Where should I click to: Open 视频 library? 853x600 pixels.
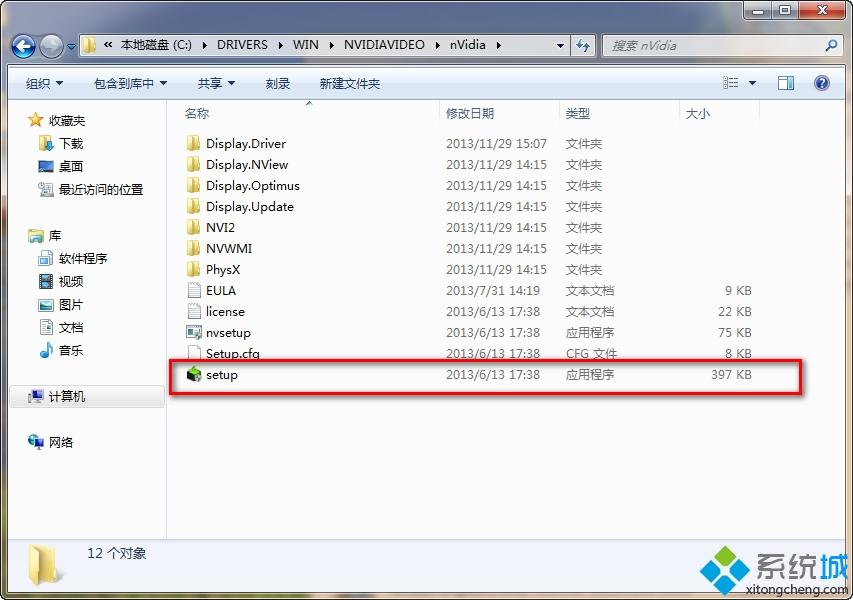pyautogui.click(x=61, y=281)
